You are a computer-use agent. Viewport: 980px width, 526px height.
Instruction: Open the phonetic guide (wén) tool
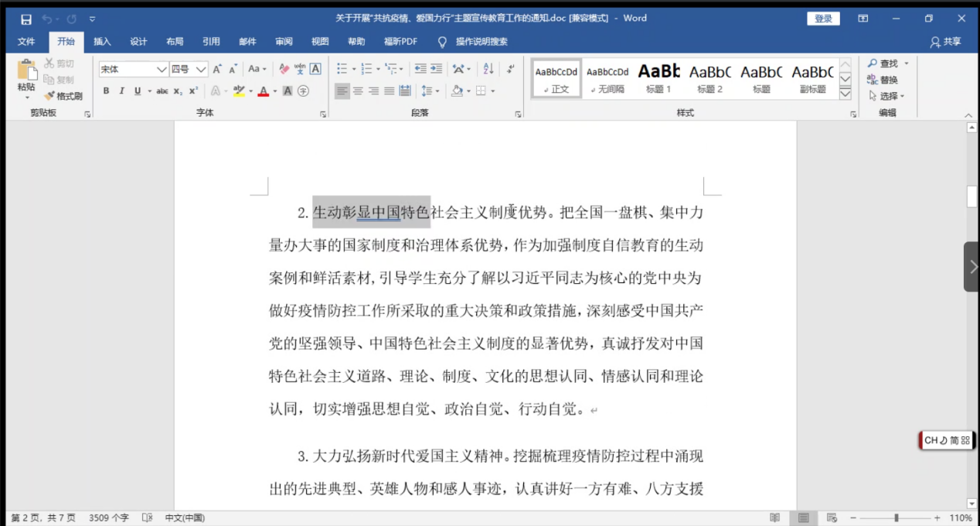coord(300,69)
